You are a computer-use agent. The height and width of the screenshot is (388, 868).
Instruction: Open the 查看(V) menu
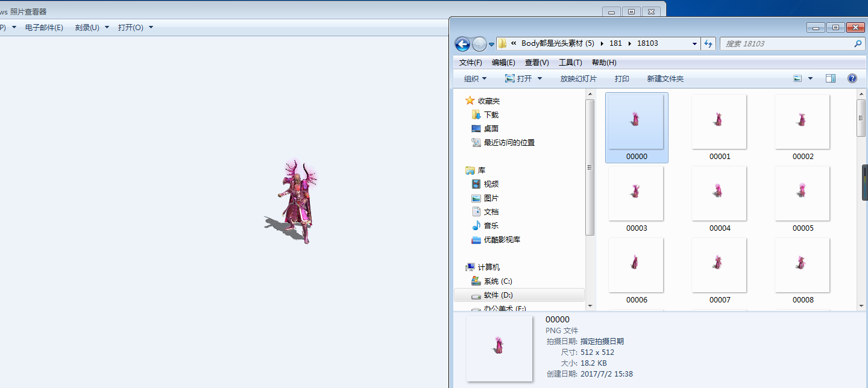[x=536, y=63]
